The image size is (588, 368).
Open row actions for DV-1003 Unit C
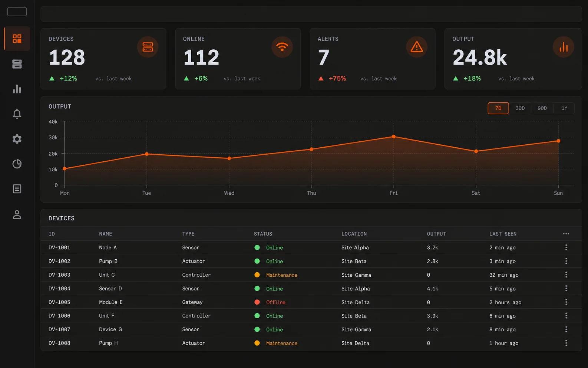click(566, 275)
